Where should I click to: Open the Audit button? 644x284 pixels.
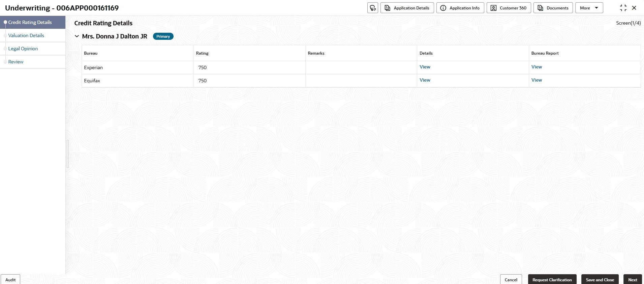10,280
